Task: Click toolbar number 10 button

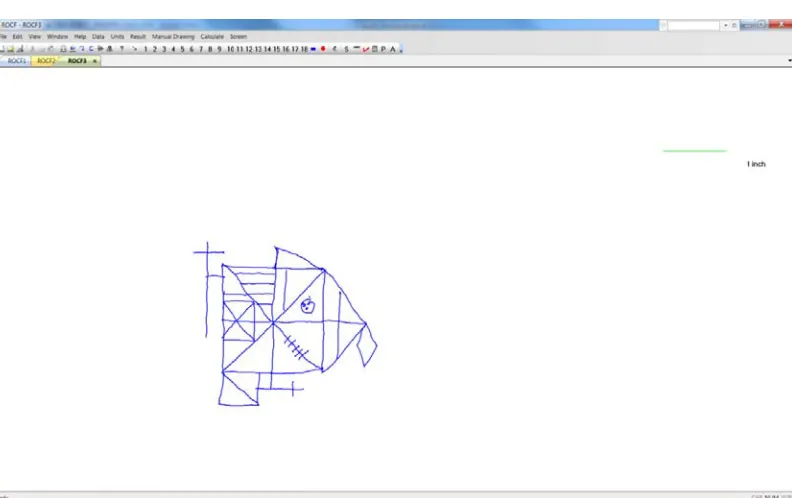Action: [231, 49]
